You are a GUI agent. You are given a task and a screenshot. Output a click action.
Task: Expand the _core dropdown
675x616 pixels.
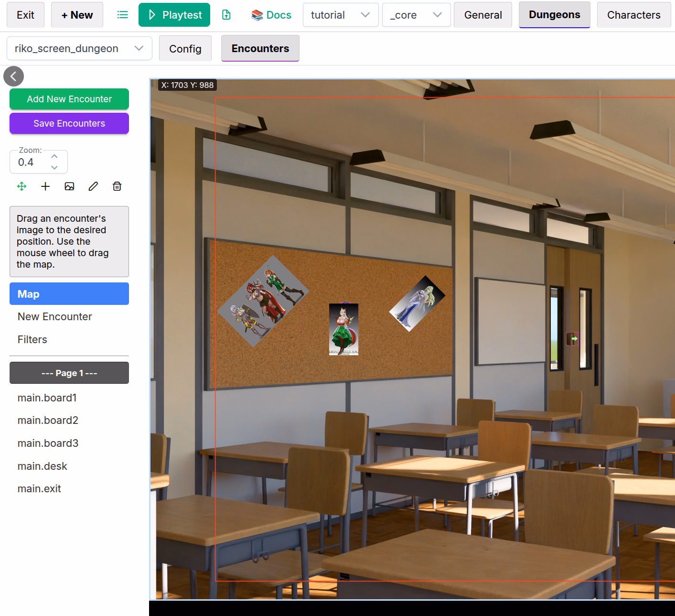pos(416,15)
